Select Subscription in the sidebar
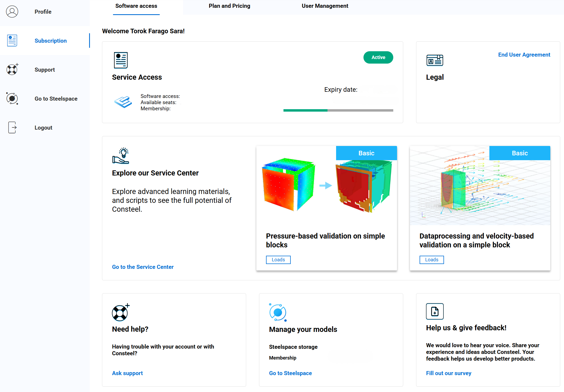564x392 pixels. (51, 41)
